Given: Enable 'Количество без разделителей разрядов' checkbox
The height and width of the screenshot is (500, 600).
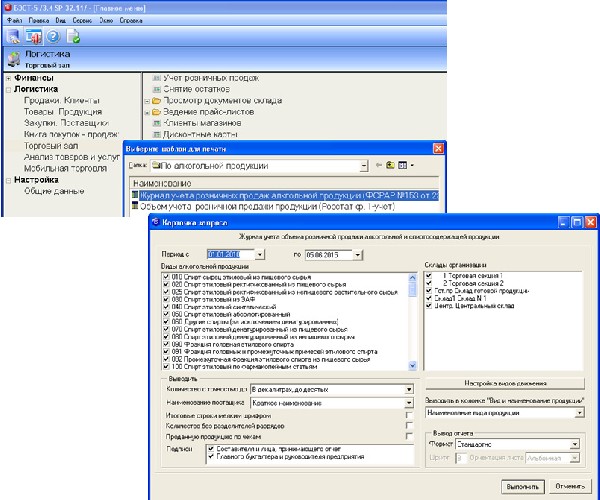Looking at the screenshot, I should (x=408, y=425).
